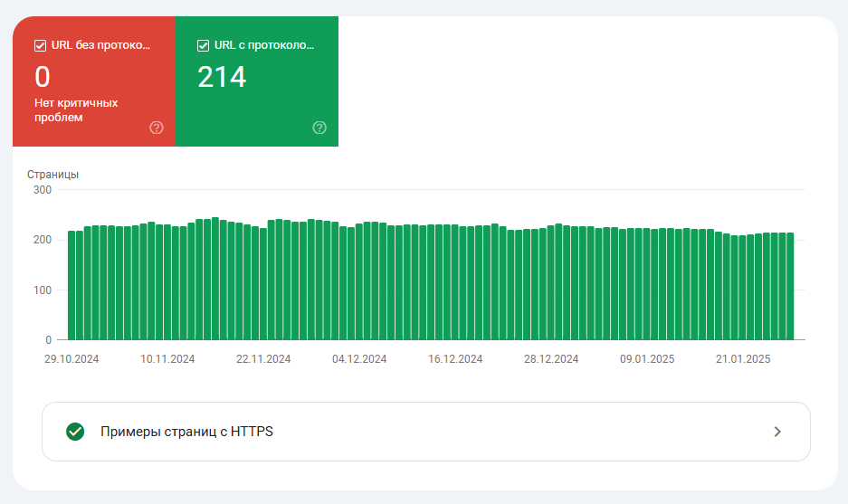Click the 300 value on Y-axis
The height and width of the screenshot is (504, 848).
[x=42, y=190]
